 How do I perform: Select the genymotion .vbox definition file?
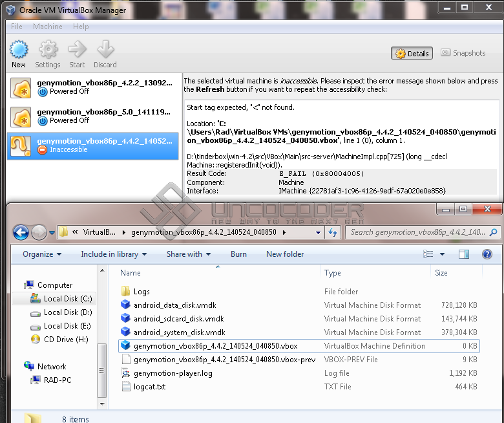click(299, 346)
